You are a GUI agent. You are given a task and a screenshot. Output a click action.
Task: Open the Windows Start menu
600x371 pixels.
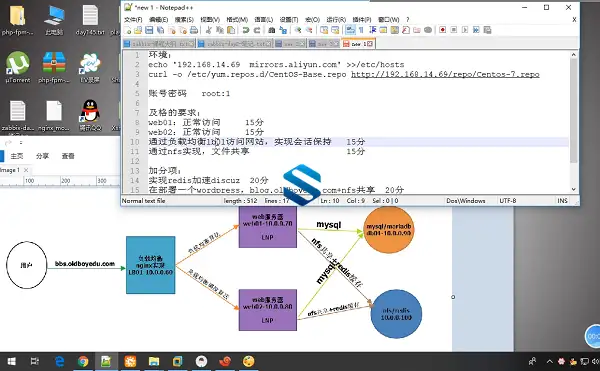coord(11,361)
